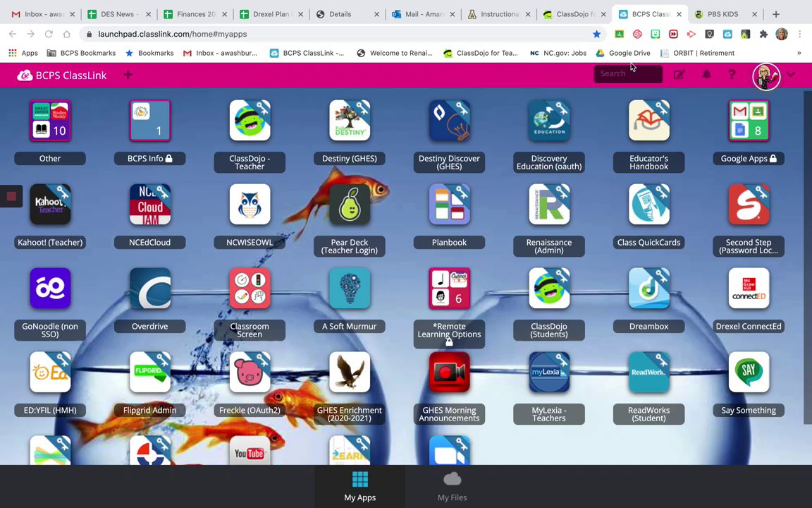The width and height of the screenshot is (812, 508).
Task: Click the address bar URL
Action: pyautogui.click(x=173, y=34)
